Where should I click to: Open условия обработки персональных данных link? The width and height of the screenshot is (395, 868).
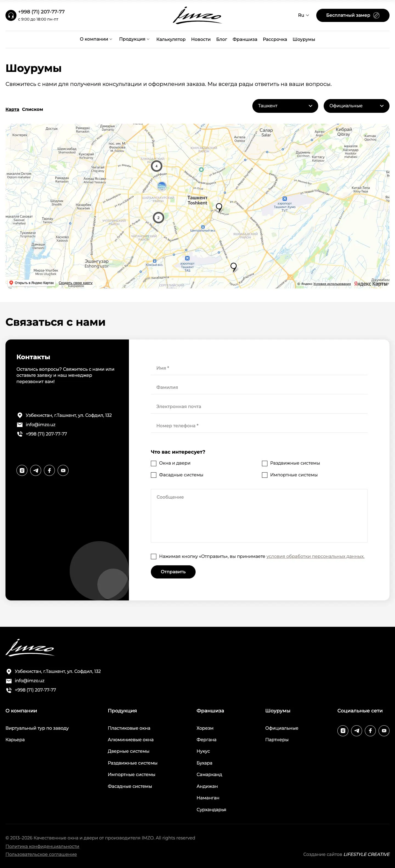315,557
